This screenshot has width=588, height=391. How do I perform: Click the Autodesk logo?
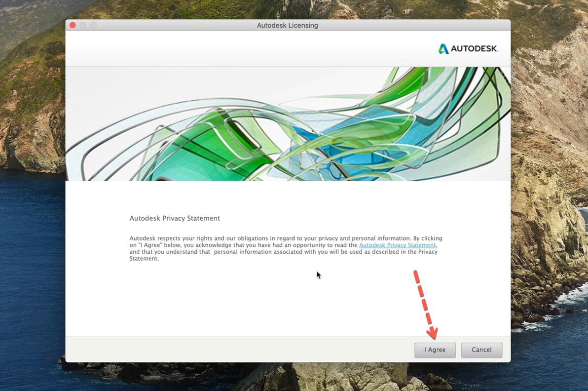(x=468, y=49)
